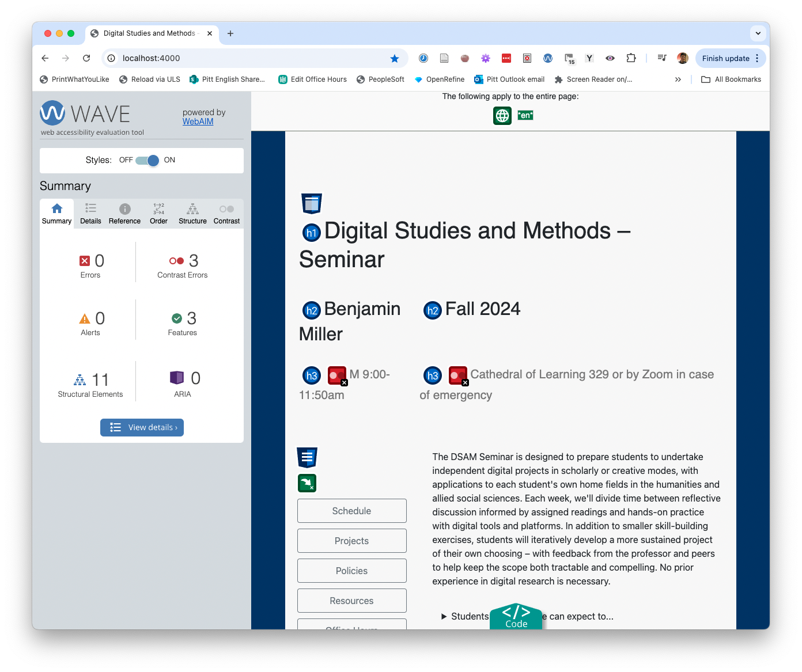Click the h2 icon next to Fall 2024
The image size is (802, 672).
tap(433, 310)
